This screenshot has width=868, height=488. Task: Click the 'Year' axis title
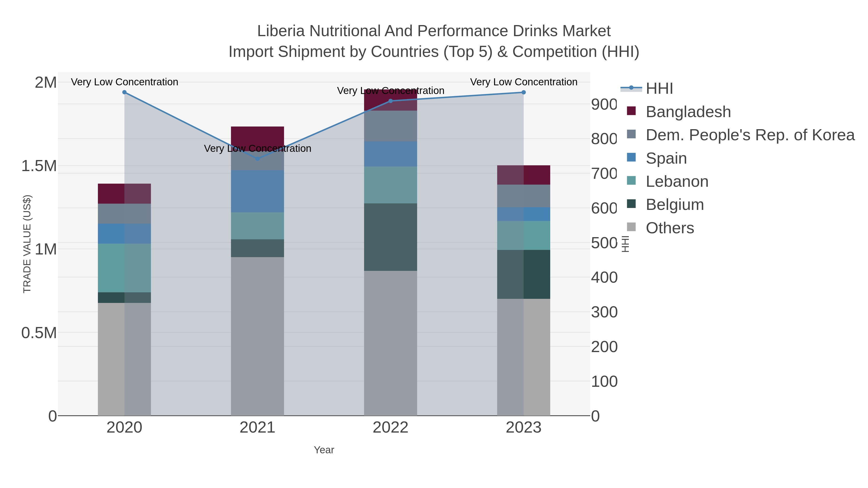click(324, 450)
